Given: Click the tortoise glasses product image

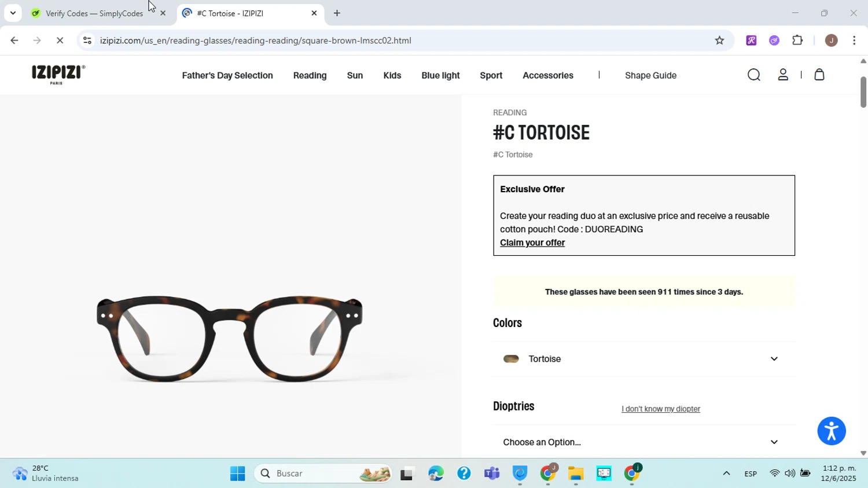Looking at the screenshot, I should pyautogui.click(x=229, y=339).
